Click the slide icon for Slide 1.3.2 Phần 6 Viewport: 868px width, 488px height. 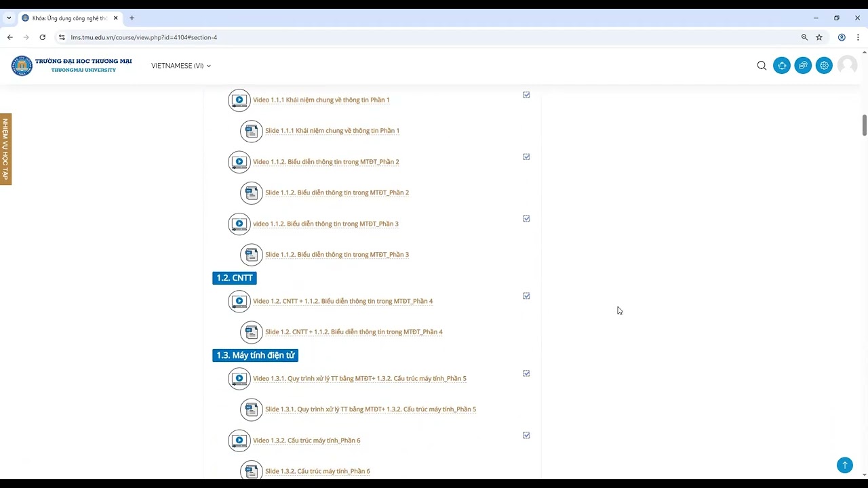point(251,470)
